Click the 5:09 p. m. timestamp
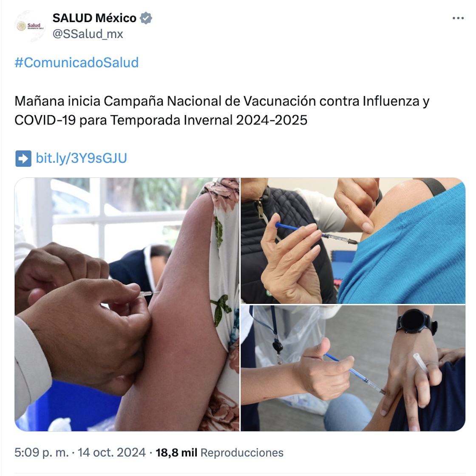This screenshot has height=476, width=476. (42, 452)
